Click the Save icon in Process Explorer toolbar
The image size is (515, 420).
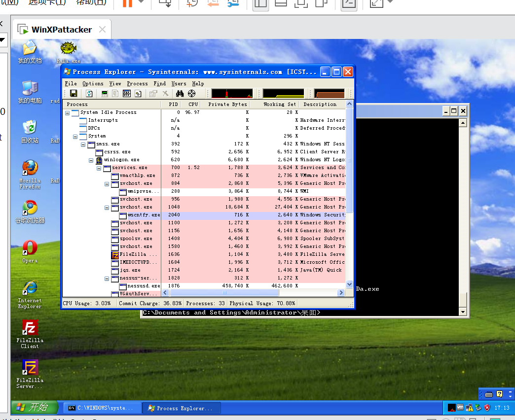(74, 94)
